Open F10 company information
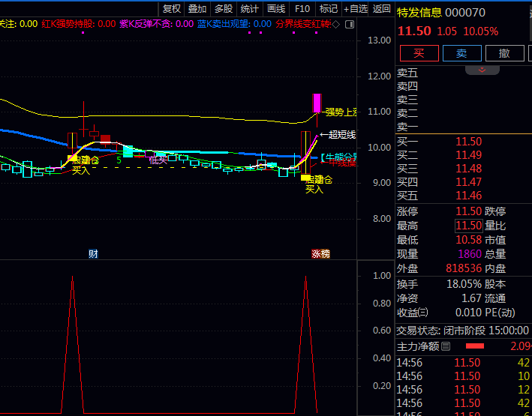Viewport: 532px width, 416px height. tap(302, 9)
